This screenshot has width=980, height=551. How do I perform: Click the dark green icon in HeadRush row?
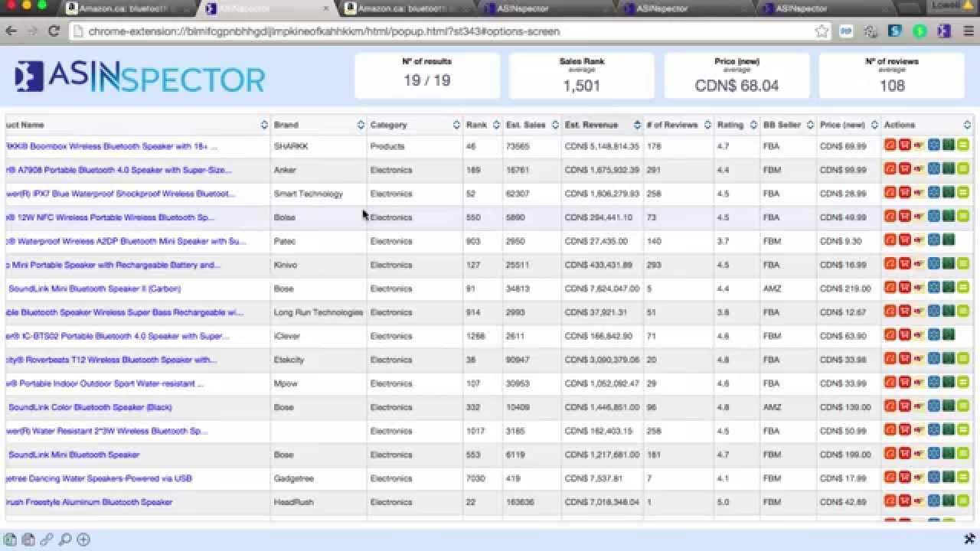(x=949, y=501)
